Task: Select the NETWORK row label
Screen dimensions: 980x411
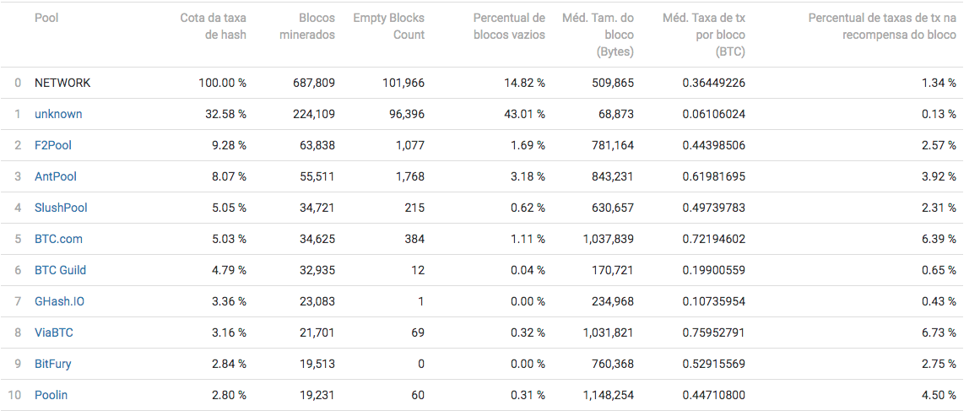Action: pyautogui.click(x=62, y=83)
